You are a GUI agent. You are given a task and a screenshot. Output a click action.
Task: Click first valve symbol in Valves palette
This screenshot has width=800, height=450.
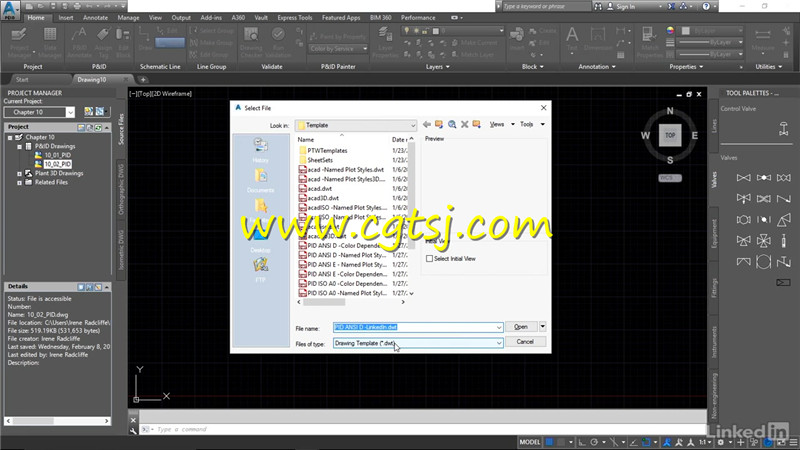click(743, 178)
